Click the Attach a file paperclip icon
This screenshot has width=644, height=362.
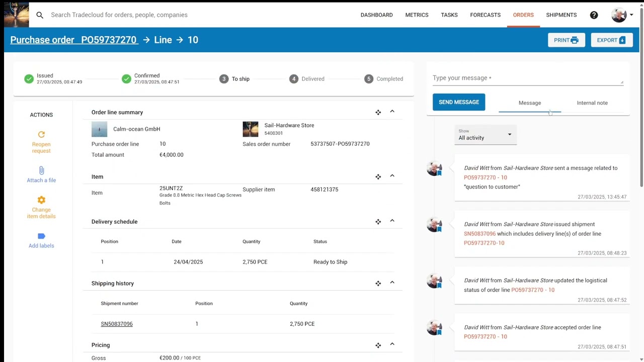point(41,170)
